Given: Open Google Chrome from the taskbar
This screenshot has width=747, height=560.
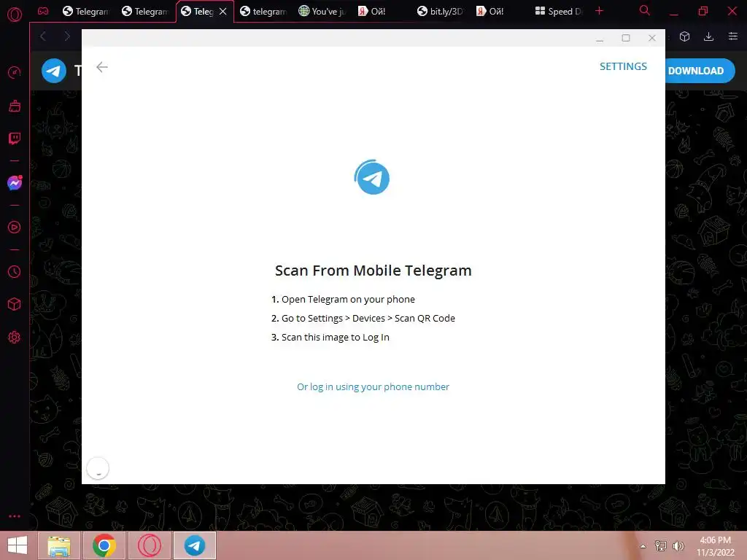Looking at the screenshot, I should tap(104, 545).
